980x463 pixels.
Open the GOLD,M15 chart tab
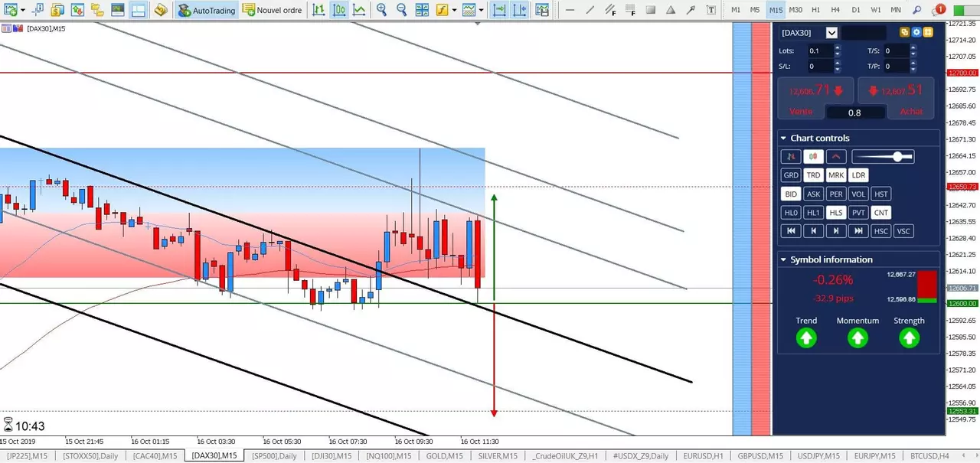tap(444, 456)
